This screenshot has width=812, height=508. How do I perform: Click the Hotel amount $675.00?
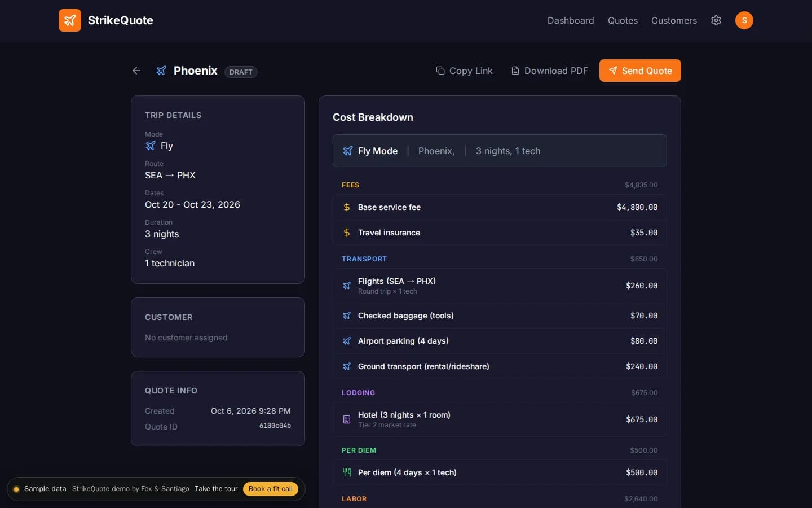tap(642, 419)
